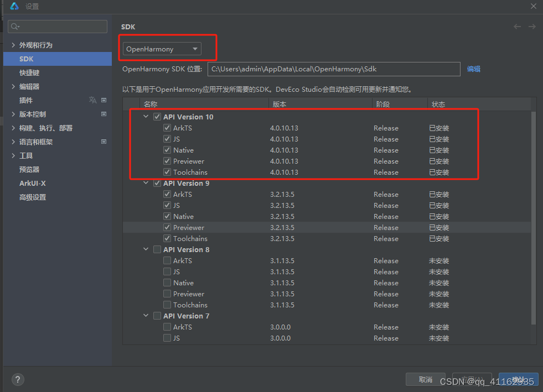Screen dimensions: 543x392
Task: Expand the 工具 settings section
Action: [x=13, y=156]
